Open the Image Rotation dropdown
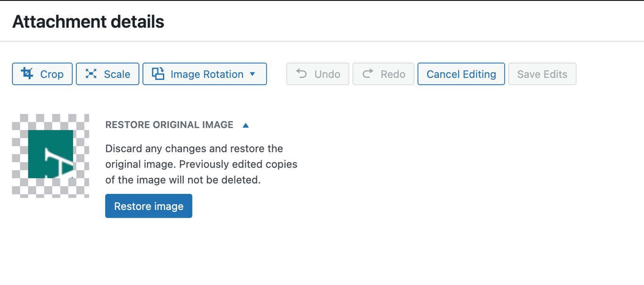This screenshot has height=285, width=644. pyautogui.click(x=205, y=74)
